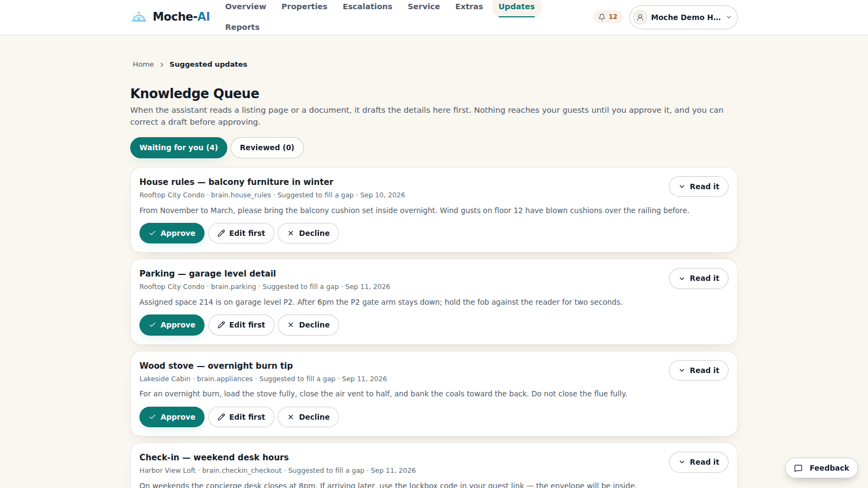This screenshot has height=488, width=868.
Task: Click the user avatar icon
Action: 640,17
